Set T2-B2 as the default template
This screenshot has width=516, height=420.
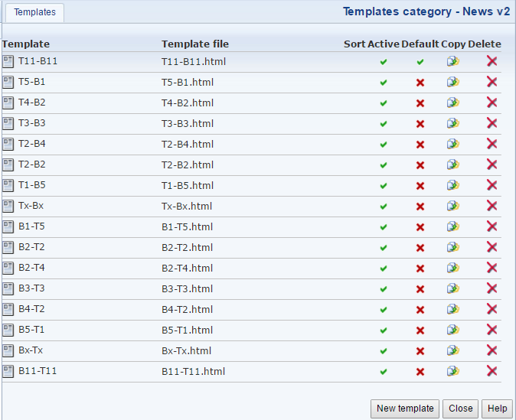(420, 164)
